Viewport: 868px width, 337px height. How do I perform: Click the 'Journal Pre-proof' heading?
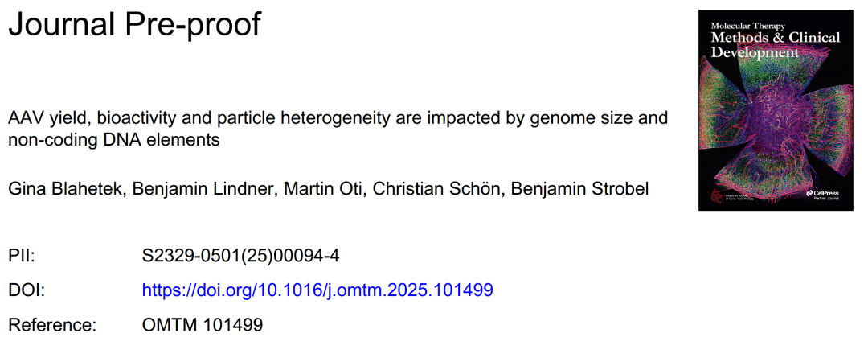coord(134,24)
